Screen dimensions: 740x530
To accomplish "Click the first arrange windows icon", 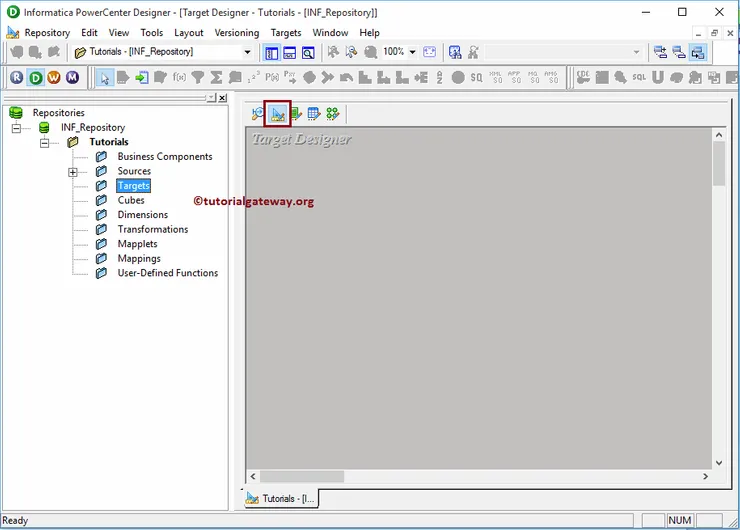I will (x=660, y=52).
